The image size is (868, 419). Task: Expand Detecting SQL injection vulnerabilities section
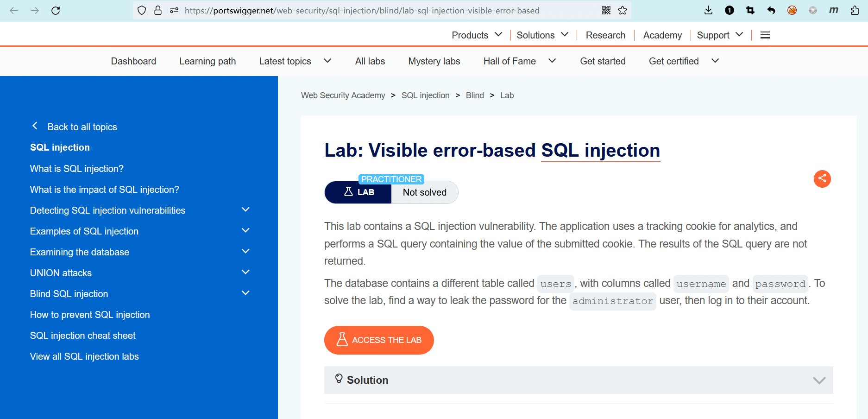click(245, 210)
